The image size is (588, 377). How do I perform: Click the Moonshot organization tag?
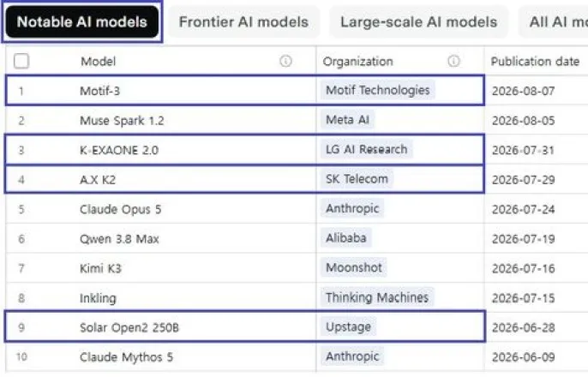point(354,267)
